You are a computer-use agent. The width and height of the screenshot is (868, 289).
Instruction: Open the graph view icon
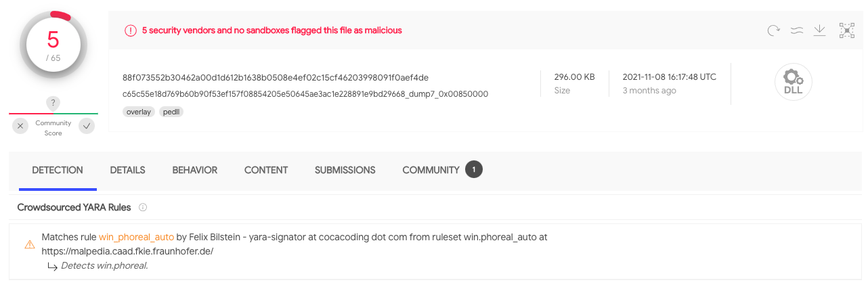[847, 30]
